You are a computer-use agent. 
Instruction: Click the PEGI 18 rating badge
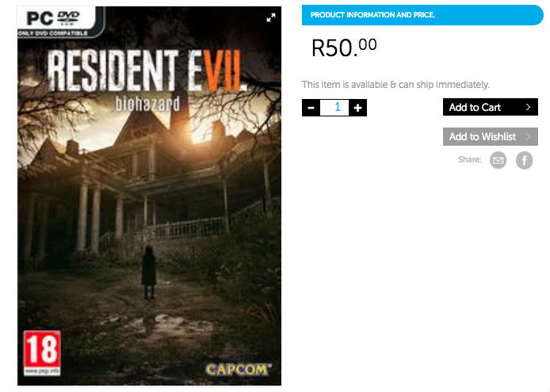[42, 353]
